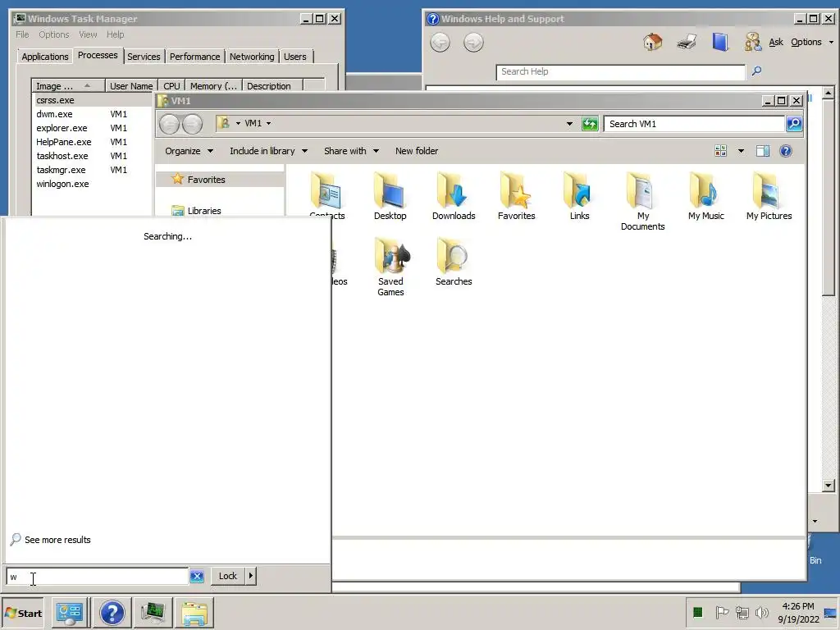Open the Saved Games folder
This screenshot has width=840, height=630.
(390, 267)
